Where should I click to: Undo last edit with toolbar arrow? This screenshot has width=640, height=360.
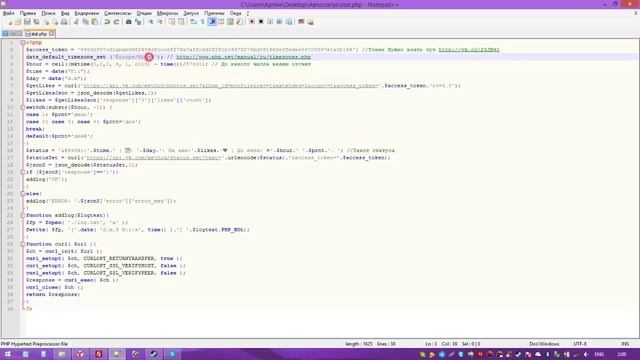pos(107,22)
